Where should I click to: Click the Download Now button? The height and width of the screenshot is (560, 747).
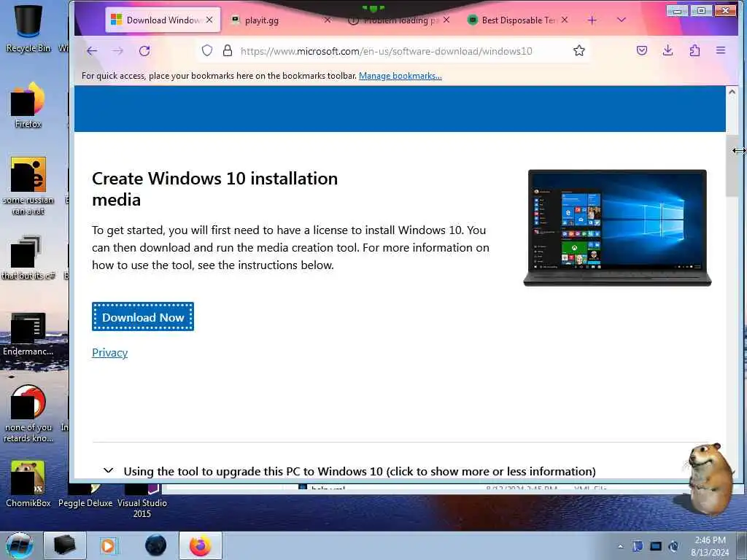143,316
